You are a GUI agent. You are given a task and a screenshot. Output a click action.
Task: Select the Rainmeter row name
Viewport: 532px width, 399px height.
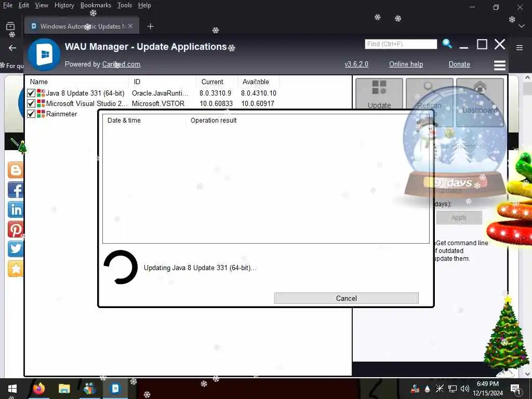(x=61, y=114)
